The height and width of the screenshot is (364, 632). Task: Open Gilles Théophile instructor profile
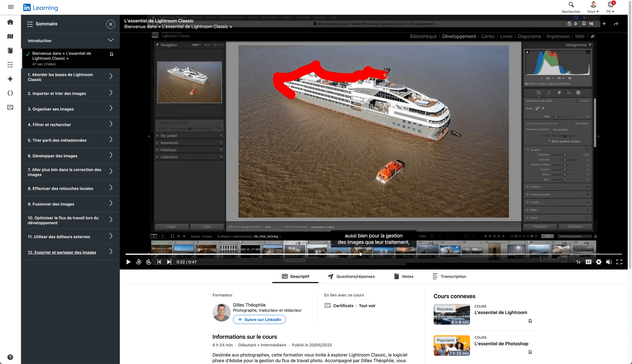[249, 305]
